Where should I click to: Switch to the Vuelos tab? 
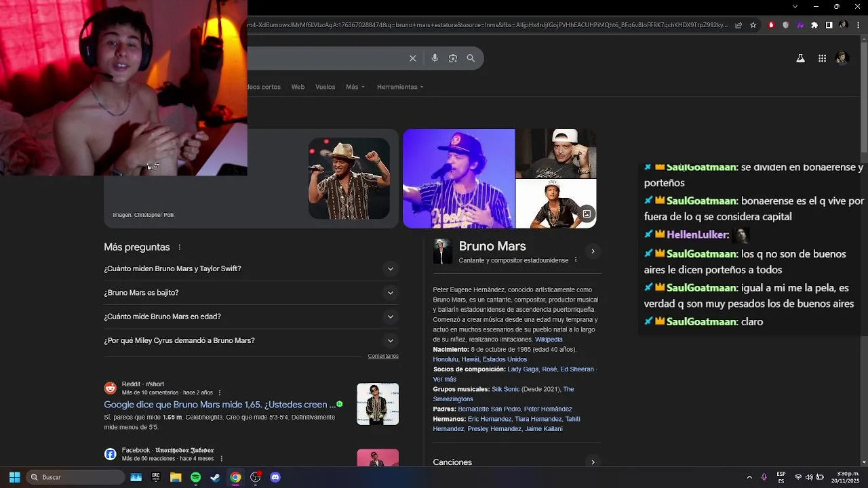[325, 87]
